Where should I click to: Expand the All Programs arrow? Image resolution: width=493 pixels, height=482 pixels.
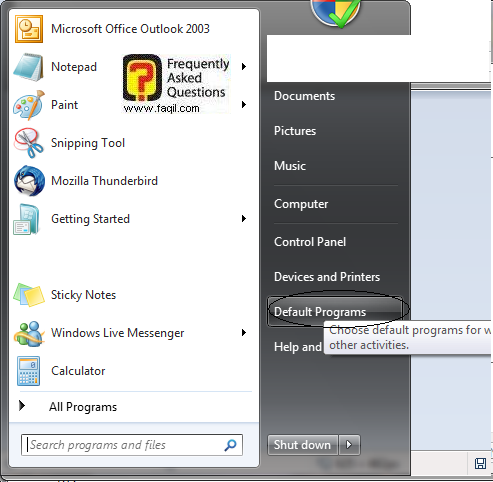[22, 406]
